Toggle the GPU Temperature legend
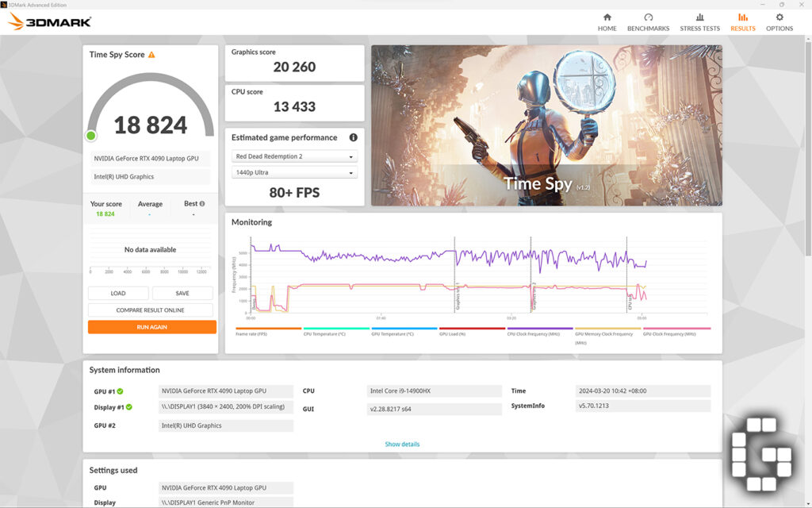812x508 pixels. 404,332
